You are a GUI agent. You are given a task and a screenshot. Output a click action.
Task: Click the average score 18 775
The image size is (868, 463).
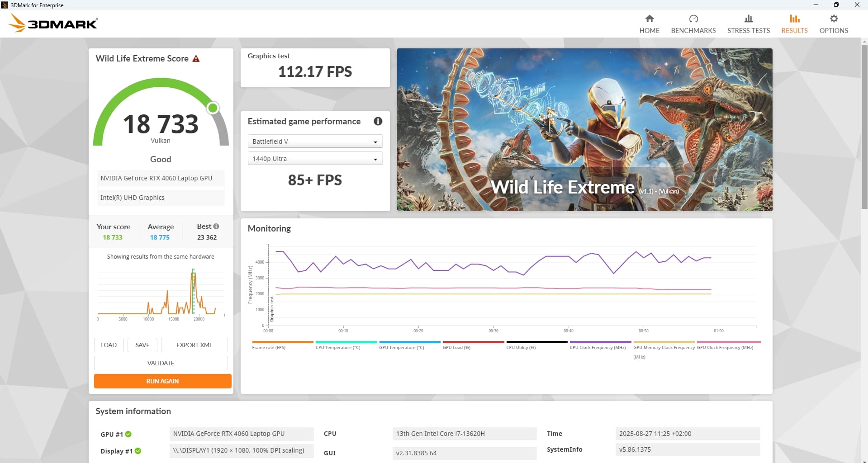(x=160, y=237)
